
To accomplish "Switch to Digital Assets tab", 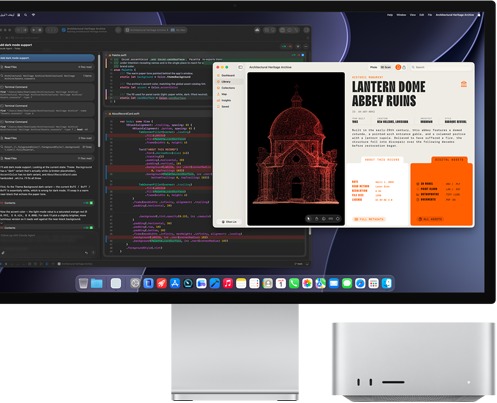I will pyautogui.click(x=449, y=160).
